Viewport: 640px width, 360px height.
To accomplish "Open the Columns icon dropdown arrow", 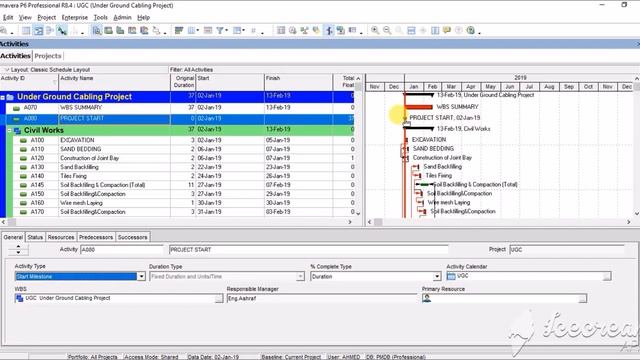I will pyautogui.click(x=198, y=31).
